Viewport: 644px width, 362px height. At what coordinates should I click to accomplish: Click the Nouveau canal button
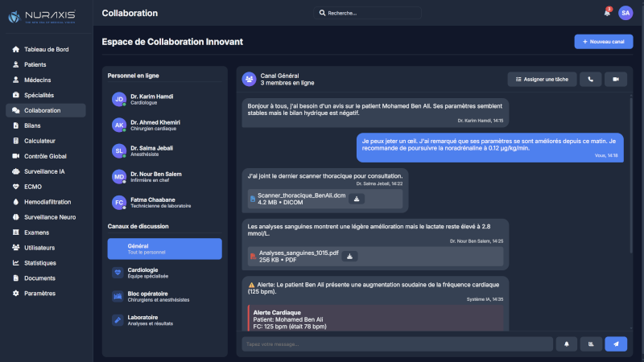click(603, 41)
